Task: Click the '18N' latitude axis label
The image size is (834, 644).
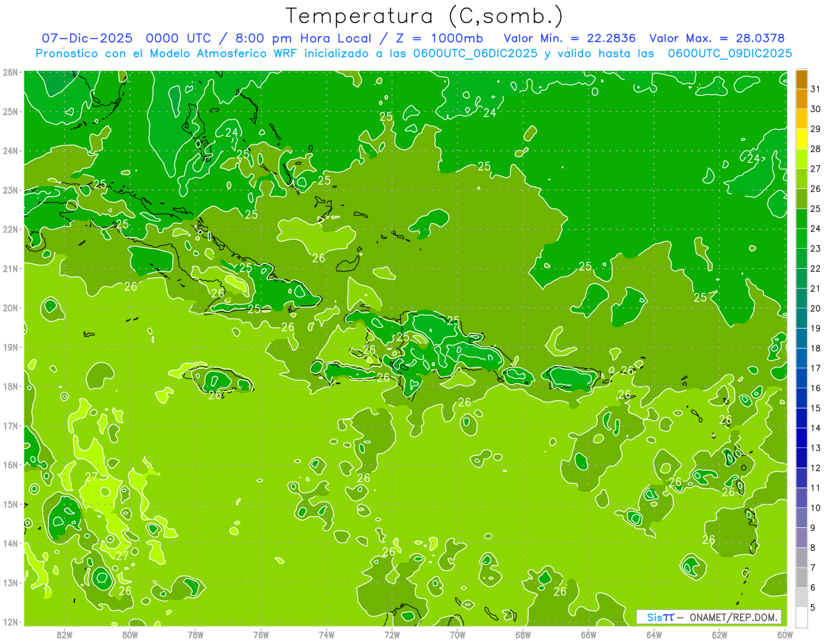Action: point(10,386)
